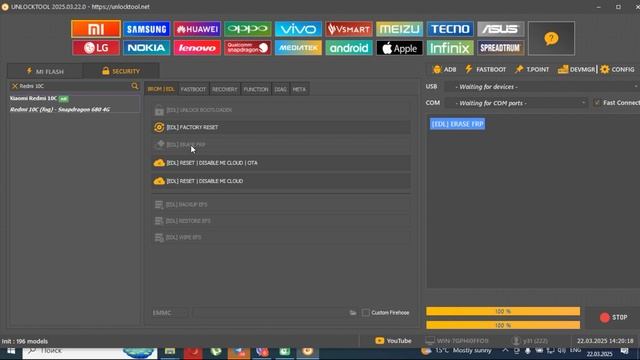This screenshot has width=640, height=360.
Task: Click the model search magnifier icon
Action: (x=135, y=86)
